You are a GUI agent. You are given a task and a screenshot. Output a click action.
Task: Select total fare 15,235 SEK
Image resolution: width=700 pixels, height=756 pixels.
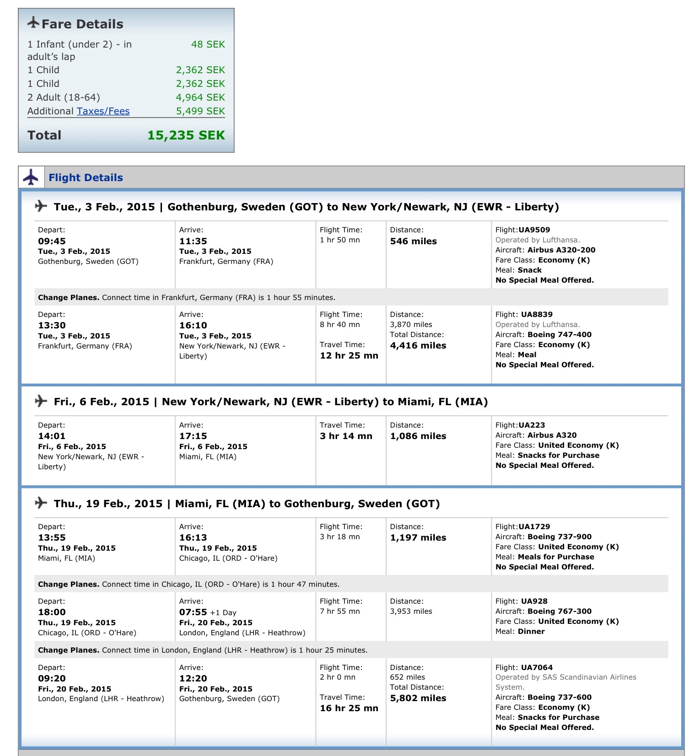[x=186, y=135]
